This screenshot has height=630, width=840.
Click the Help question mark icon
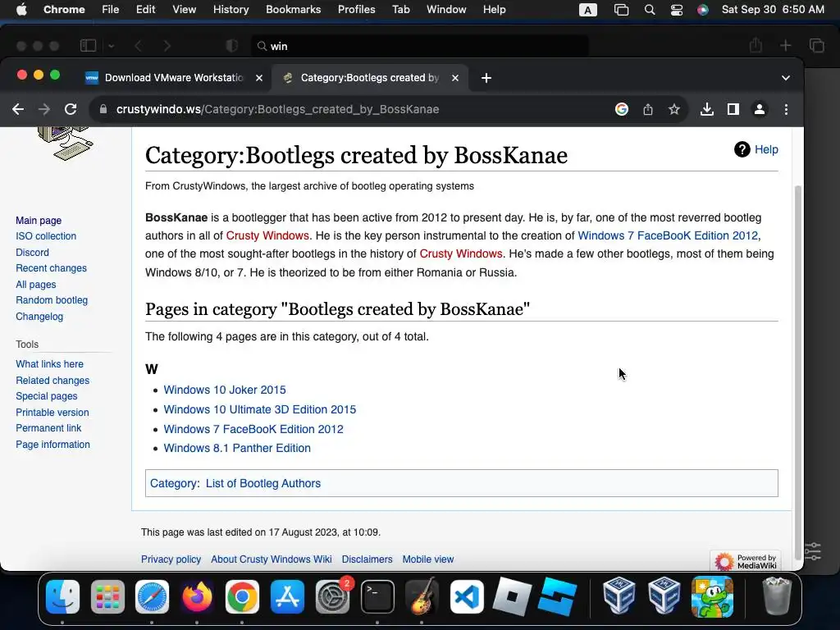coord(742,149)
